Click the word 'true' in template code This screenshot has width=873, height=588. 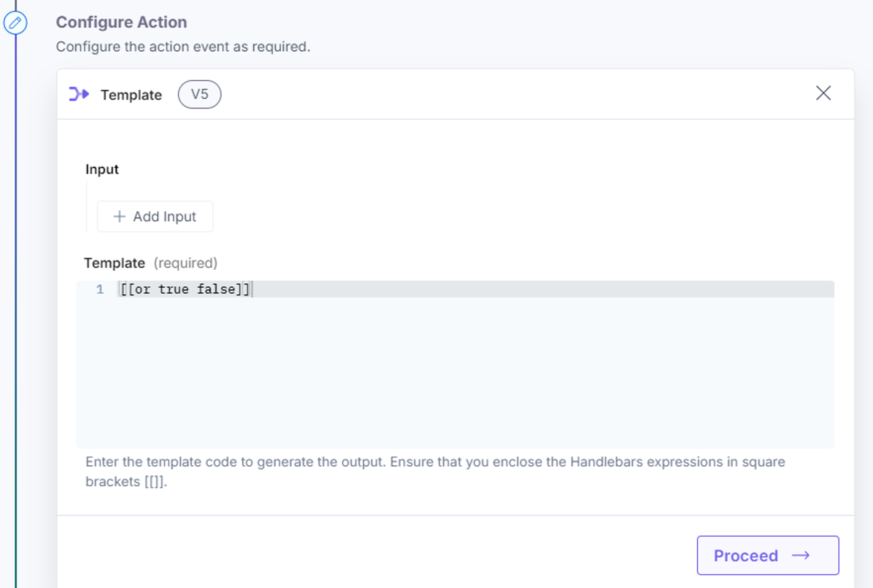tap(174, 289)
